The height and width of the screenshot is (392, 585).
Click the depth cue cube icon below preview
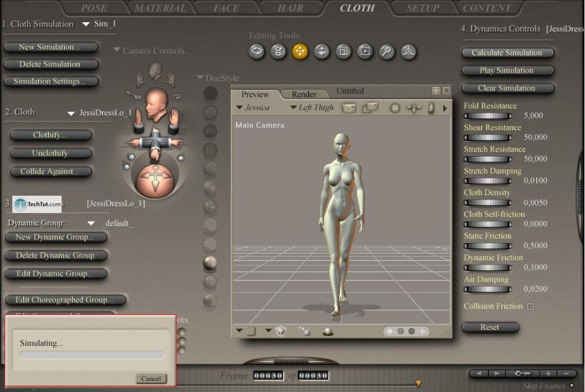pyautogui.click(x=281, y=331)
